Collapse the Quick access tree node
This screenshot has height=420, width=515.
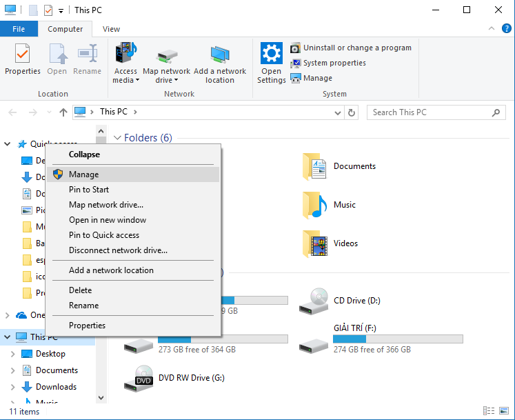pyautogui.click(x=8, y=144)
